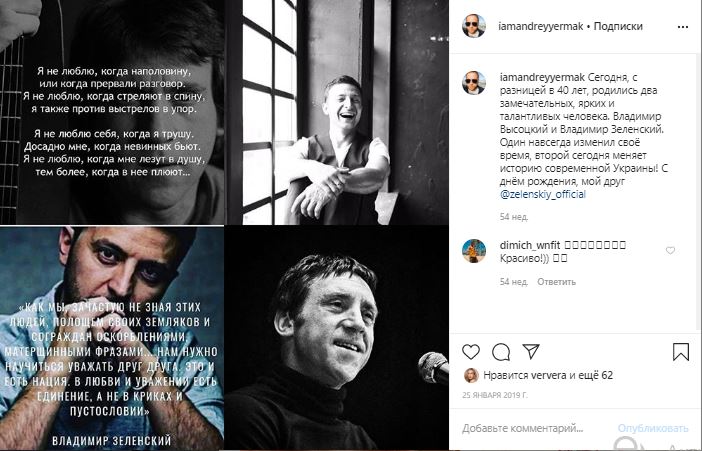
Task: Toggle the 'Подписки' following status
Action: [x=618, y=26]
